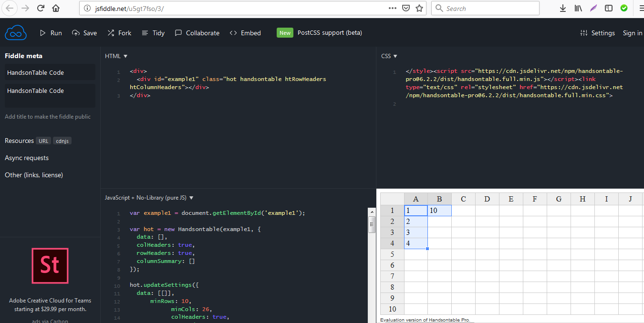Open the JavaScript + No-Library dropdown
This screenshot has height=323, width=644.
(149, 198)
